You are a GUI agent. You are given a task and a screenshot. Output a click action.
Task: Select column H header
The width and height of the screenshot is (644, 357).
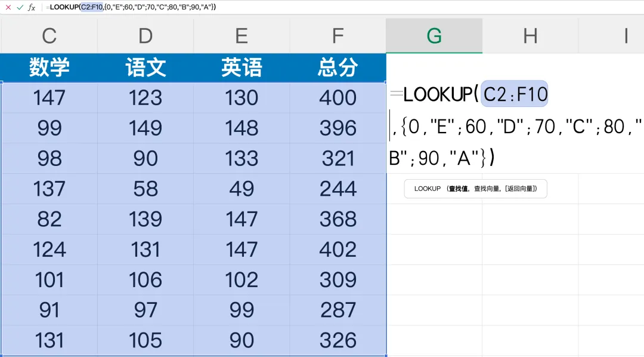pyautogui.click(x=530, y=36)
